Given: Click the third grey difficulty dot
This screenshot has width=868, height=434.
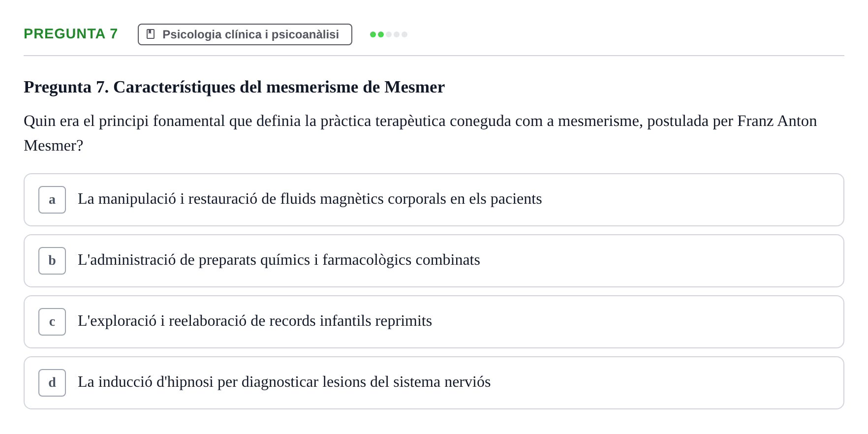Looking at the screenshot, I should point(389,34).
